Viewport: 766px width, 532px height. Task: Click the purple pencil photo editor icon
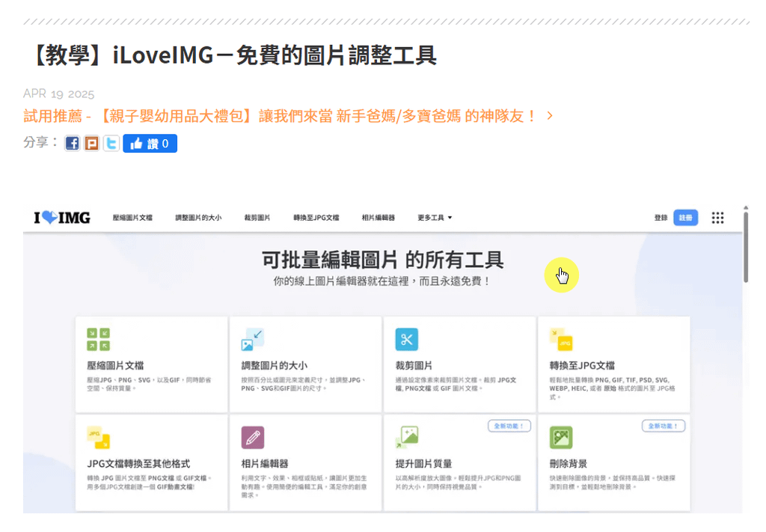(253, 438)
